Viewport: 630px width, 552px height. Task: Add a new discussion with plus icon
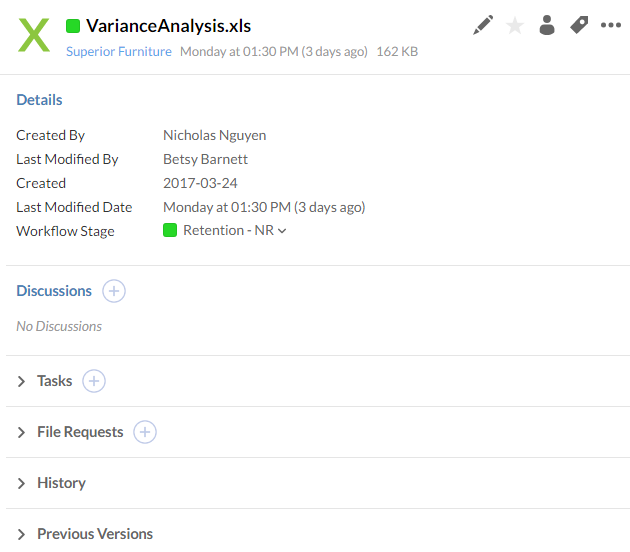(x=114, y=291)
